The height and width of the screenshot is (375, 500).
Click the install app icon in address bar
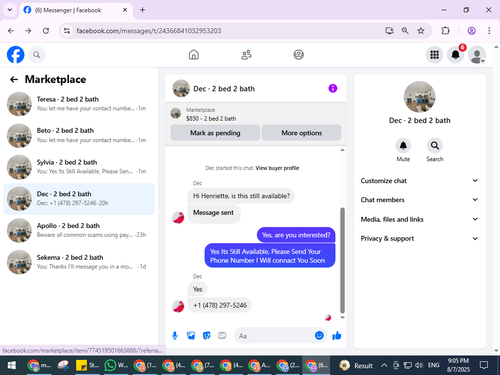(x=389, y=31)
